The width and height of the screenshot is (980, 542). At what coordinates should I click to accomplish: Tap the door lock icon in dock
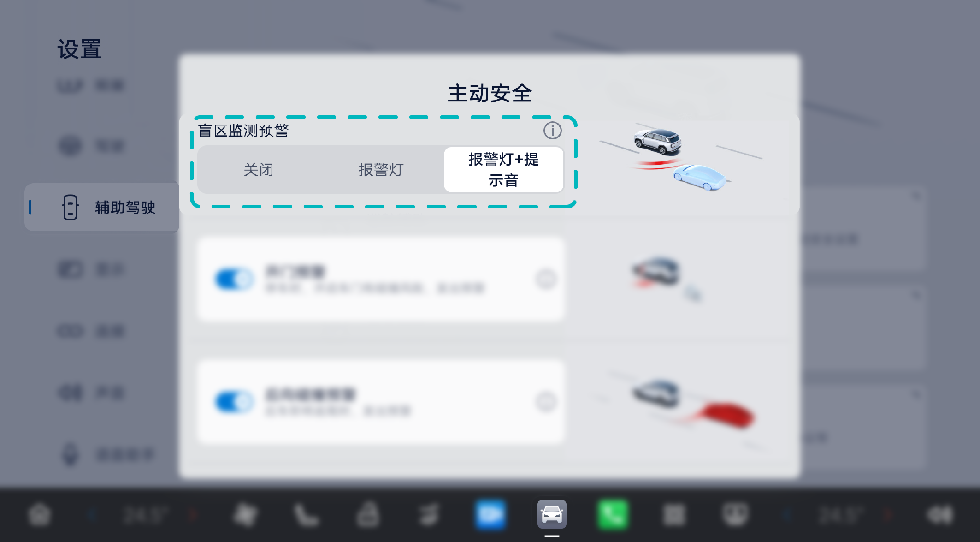(x=368, y=514)
